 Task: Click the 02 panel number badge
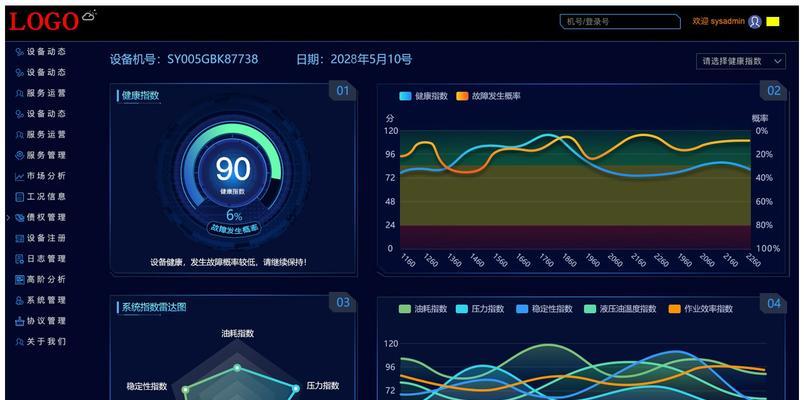coord(774,91)
